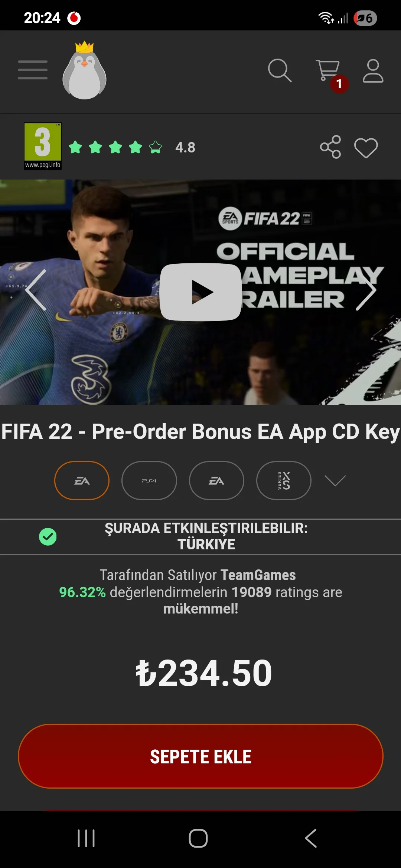
Task: Select the PS4 platform option
Action: click(x=149, y=481)
